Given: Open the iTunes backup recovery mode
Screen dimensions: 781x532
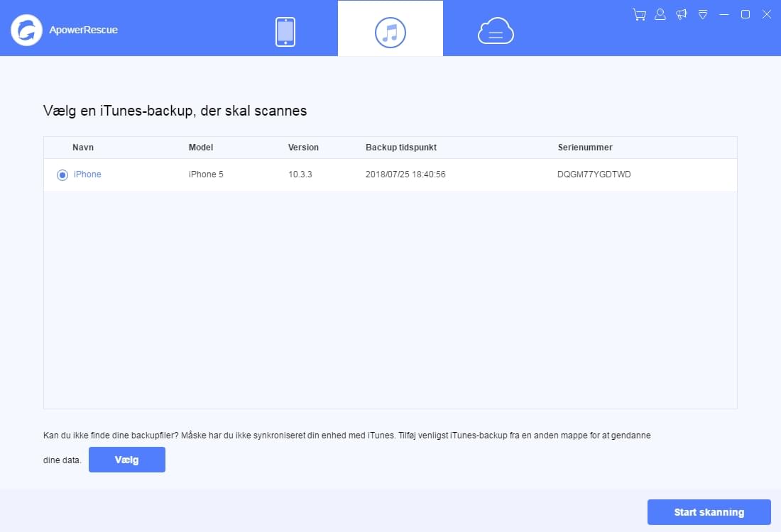Looking at the screenshot, I should (390, 30).
